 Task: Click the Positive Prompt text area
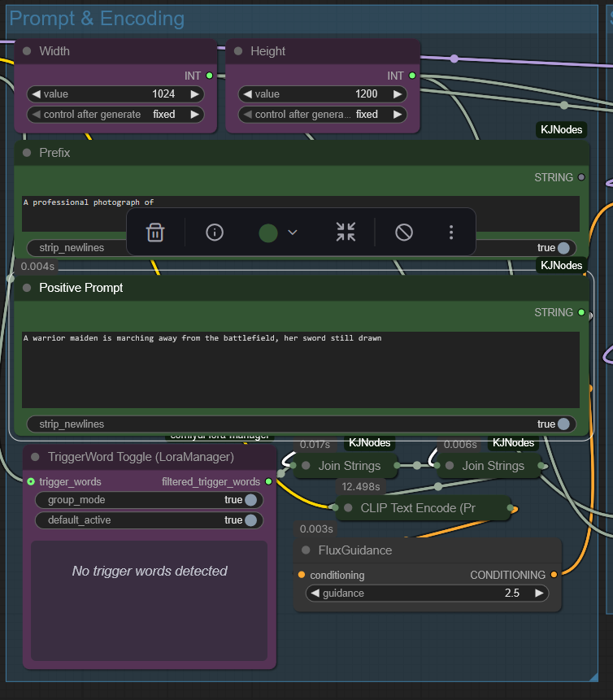(x=300, y=369)
